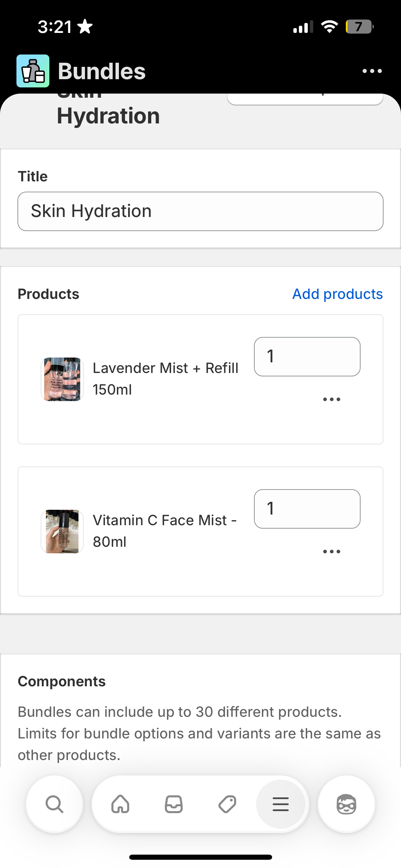Tap the Bundles app logo icon
Image resolution: width=401 pixels, height=868 pixels.
[33, 71]
